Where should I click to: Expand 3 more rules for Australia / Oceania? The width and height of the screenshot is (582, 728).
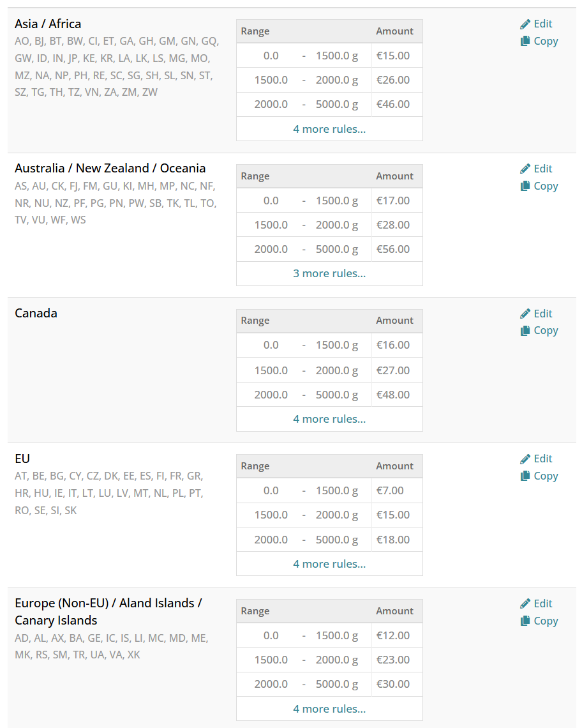coord(329,273)
